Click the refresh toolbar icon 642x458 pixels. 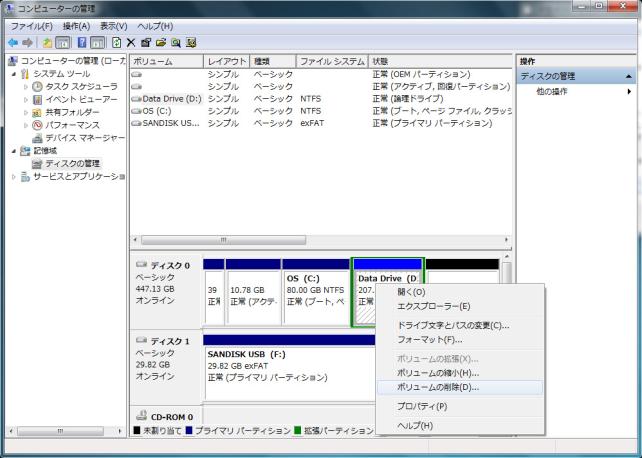point(116,43)
